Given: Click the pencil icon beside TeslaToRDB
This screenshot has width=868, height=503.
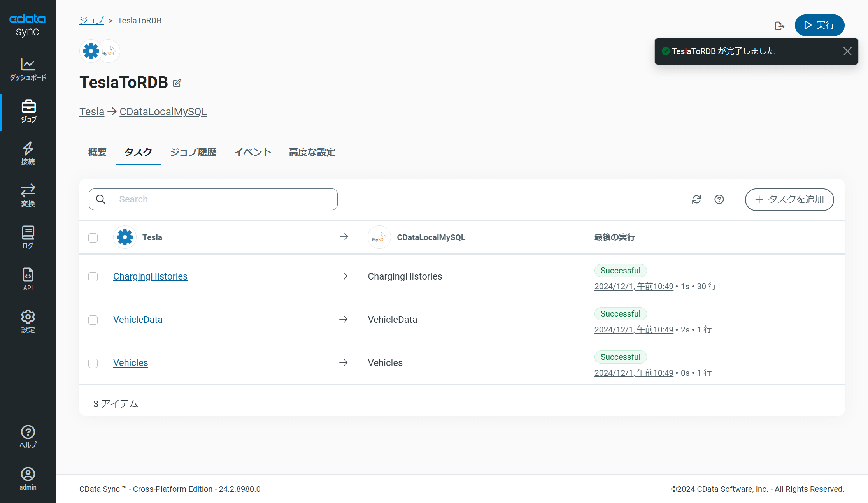Looking at the screenshot, I should (x=177, y=83).
